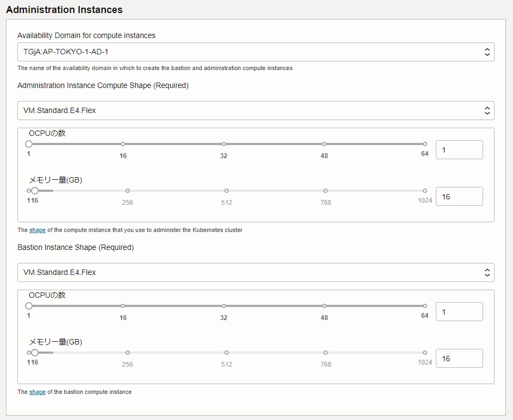
Task: Open the shape link under Administration section
Action: 37,230
